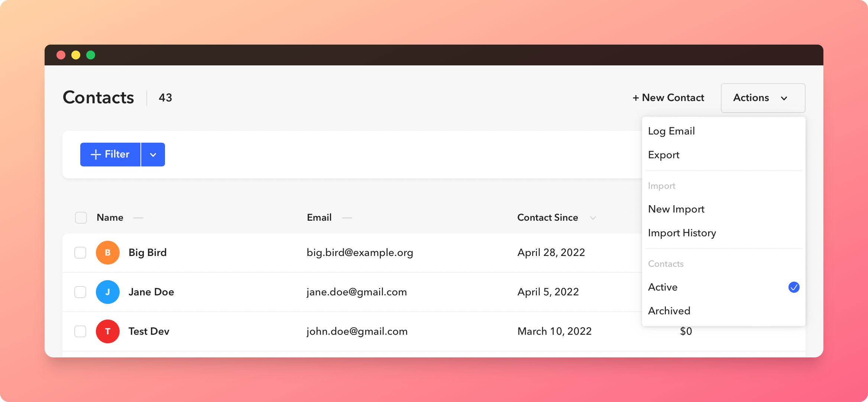
Task: Click the Email column sort dash icon
Action: tap(347, 218)
